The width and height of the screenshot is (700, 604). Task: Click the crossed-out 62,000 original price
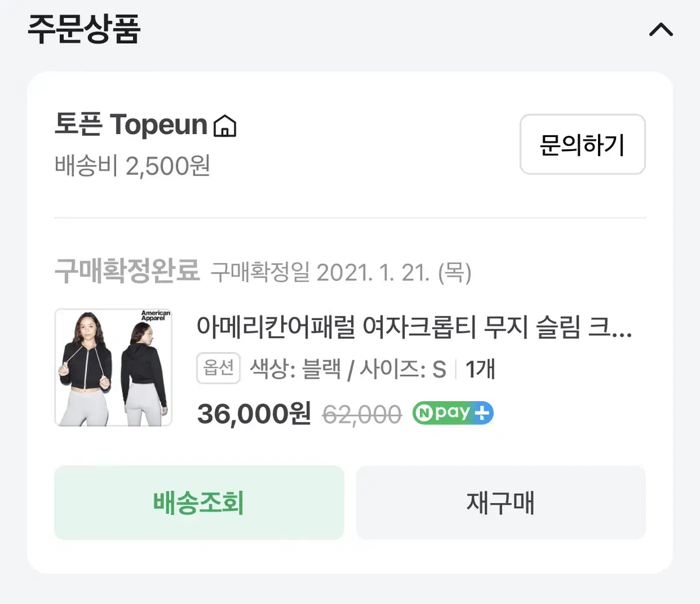click(362, 415)
